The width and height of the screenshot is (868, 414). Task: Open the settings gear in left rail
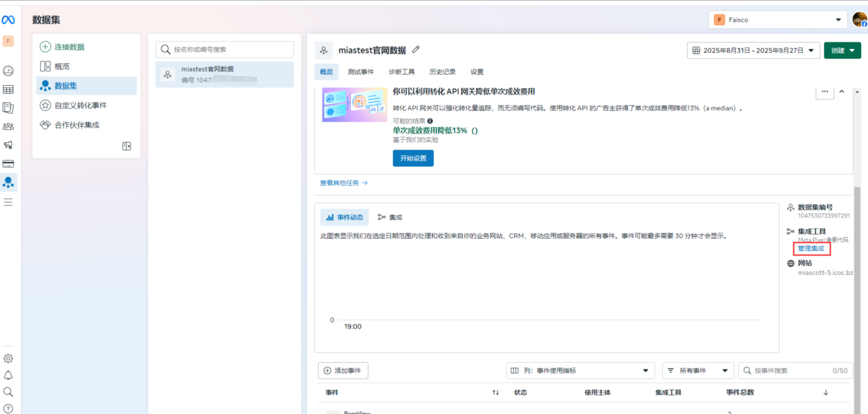pyautogui.click(x=8, y=359)
